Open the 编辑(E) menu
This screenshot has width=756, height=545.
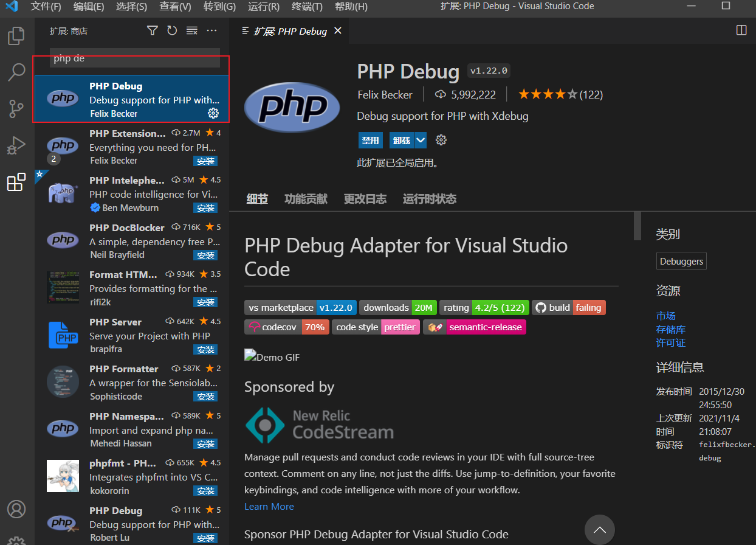point(89,7)
